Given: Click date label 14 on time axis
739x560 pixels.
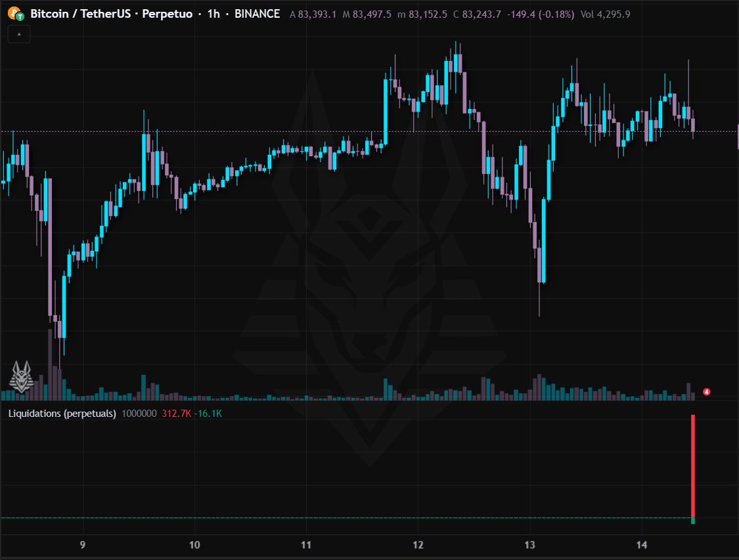Looking at the screenshot, I should pyautogui.click(x=641, y=545).
